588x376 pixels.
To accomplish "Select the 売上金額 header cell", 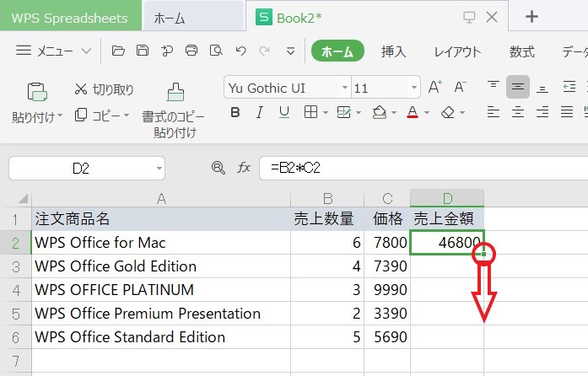I will click(447, 218).
